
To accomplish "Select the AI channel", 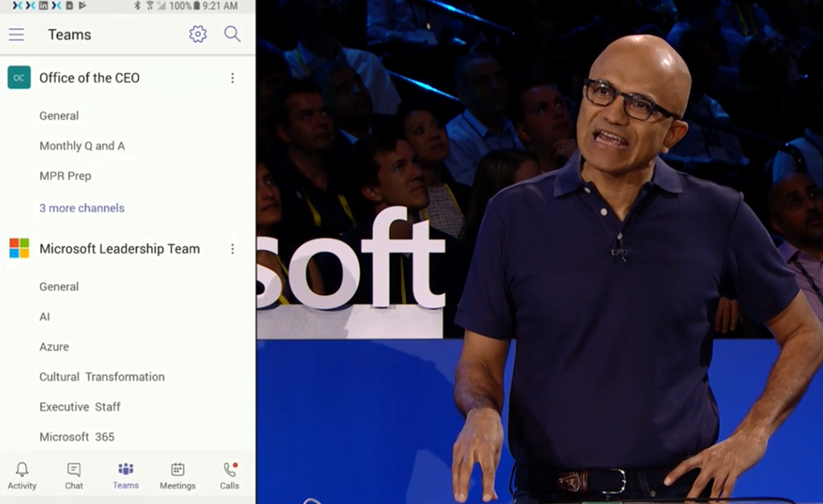I will (x=45, y=317).
